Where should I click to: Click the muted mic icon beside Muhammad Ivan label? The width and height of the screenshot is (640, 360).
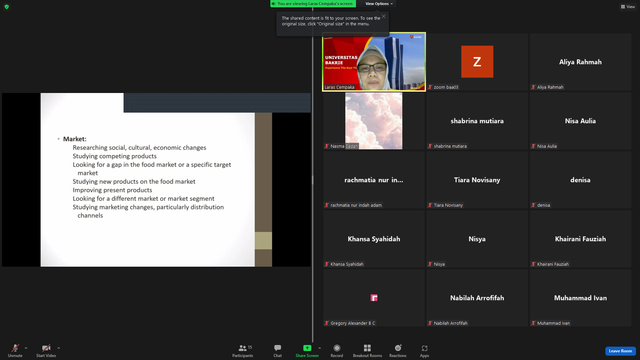point(533,323)
